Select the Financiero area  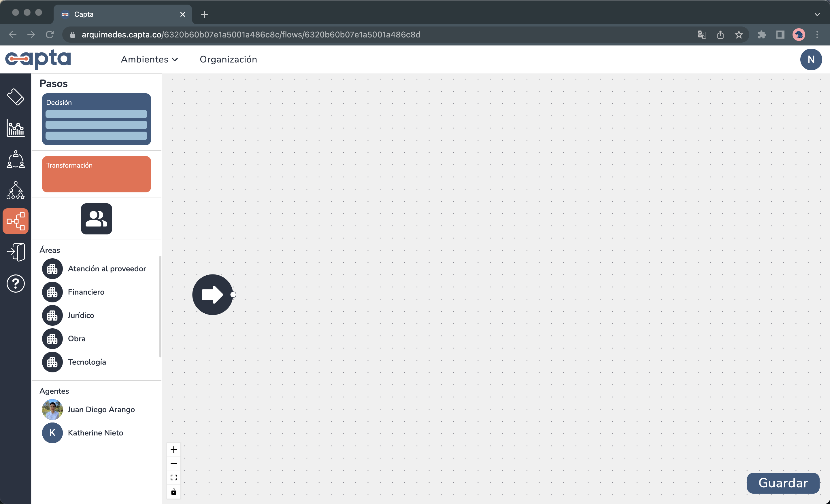click(86, 292)
